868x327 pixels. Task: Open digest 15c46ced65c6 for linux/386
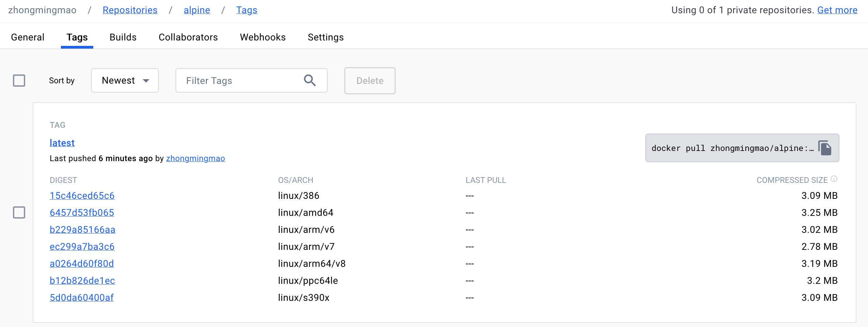coord(82,195)
